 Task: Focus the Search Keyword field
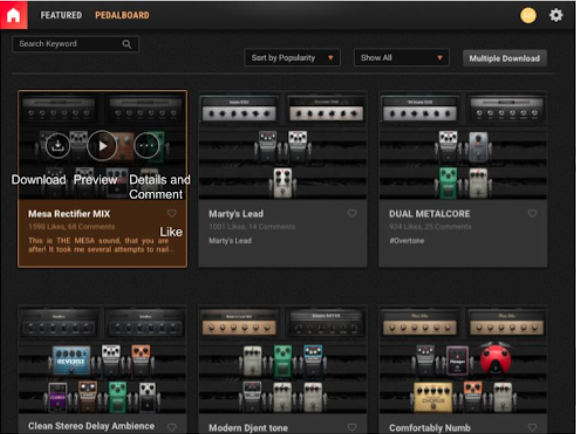click(x=76, y=44)
